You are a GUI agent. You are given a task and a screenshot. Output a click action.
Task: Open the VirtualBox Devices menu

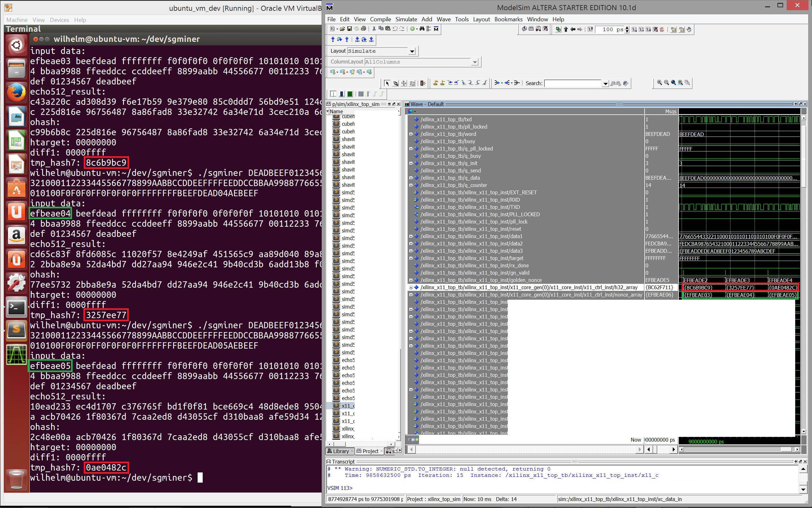click(59, 20)
